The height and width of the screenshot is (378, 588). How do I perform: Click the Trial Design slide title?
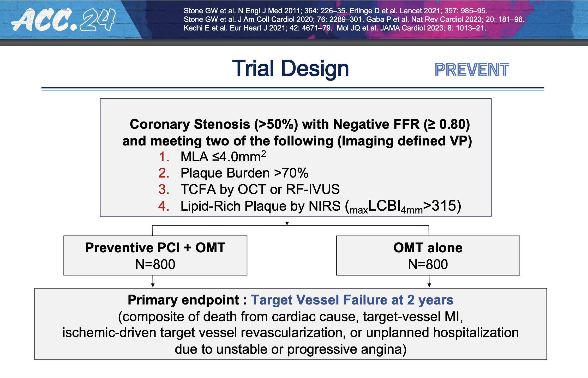(290, 69)
